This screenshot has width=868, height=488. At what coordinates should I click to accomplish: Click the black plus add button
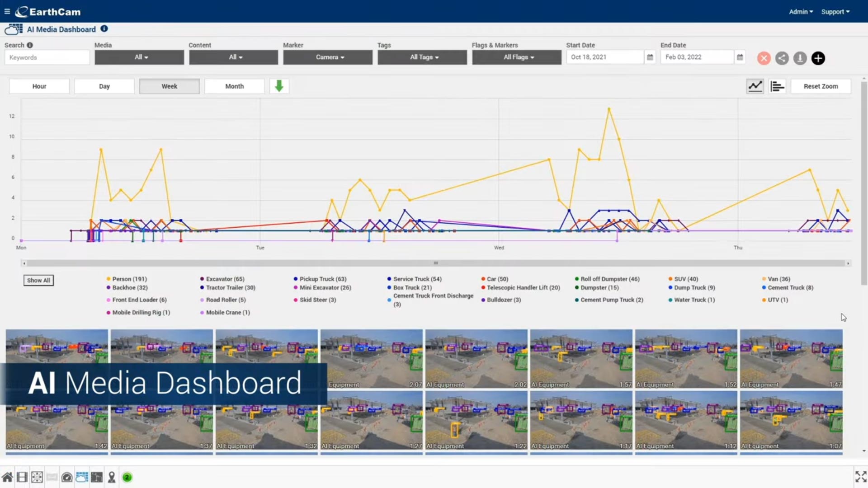pyautogui.click(x=818, y=58)
